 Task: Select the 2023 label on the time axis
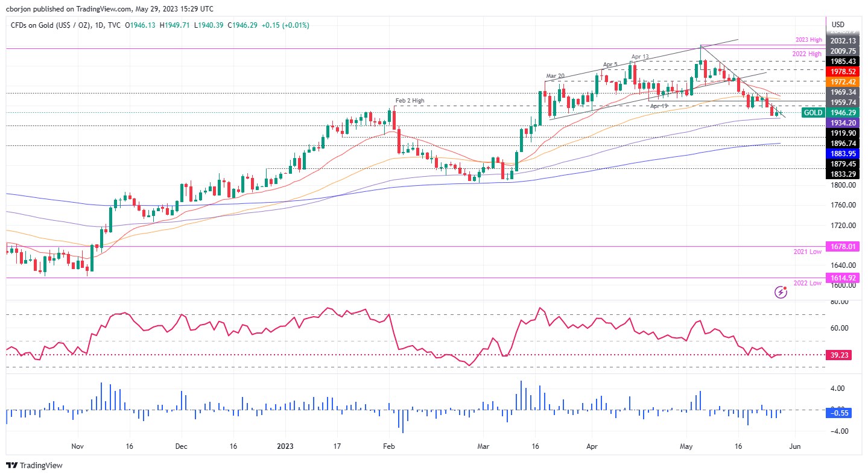coord(284,446)
